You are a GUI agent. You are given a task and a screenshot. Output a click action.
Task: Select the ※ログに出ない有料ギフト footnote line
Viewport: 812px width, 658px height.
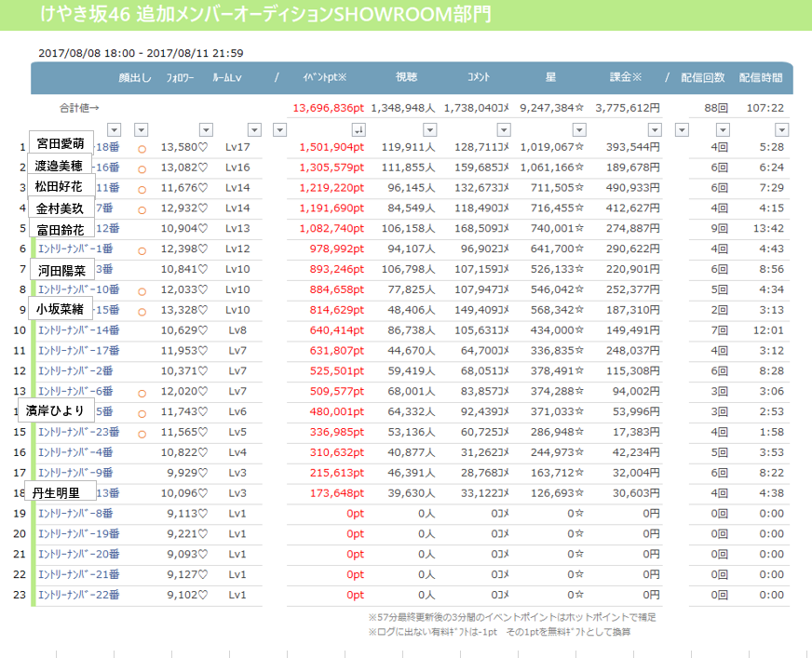pyautogui.click(x=499, y=632)
